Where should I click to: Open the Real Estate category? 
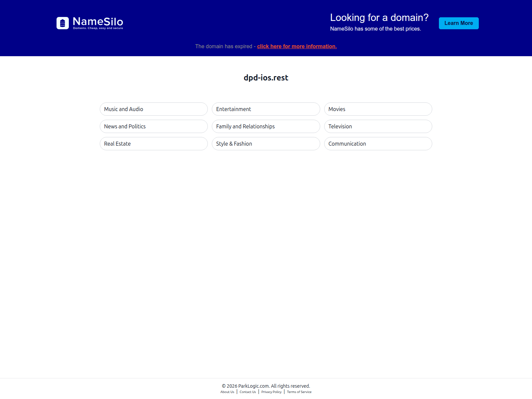154,144
